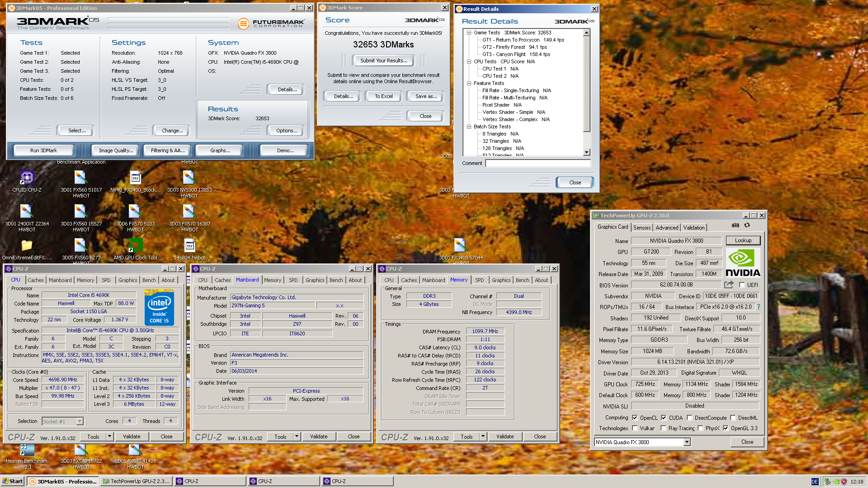Open 3D01 2400XT 22364 HWBOT desktop file

point(27,218)
